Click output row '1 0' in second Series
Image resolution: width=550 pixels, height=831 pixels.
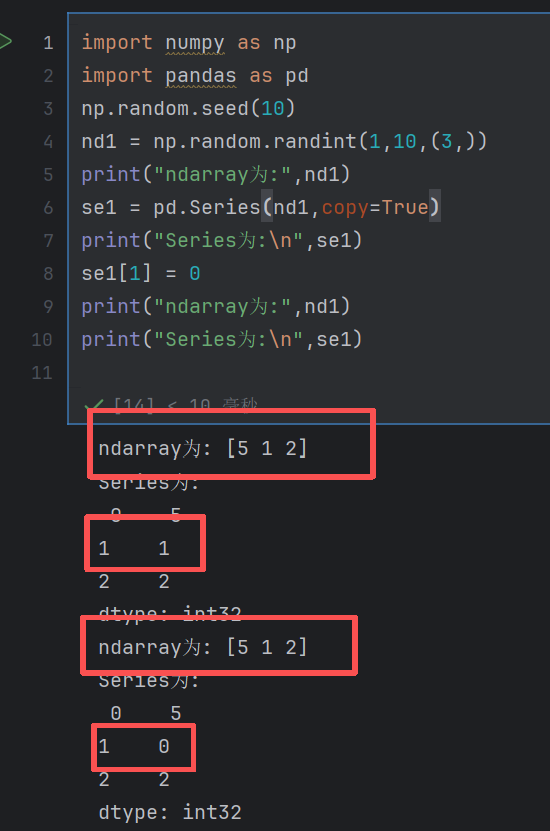[x=134, y=746]
